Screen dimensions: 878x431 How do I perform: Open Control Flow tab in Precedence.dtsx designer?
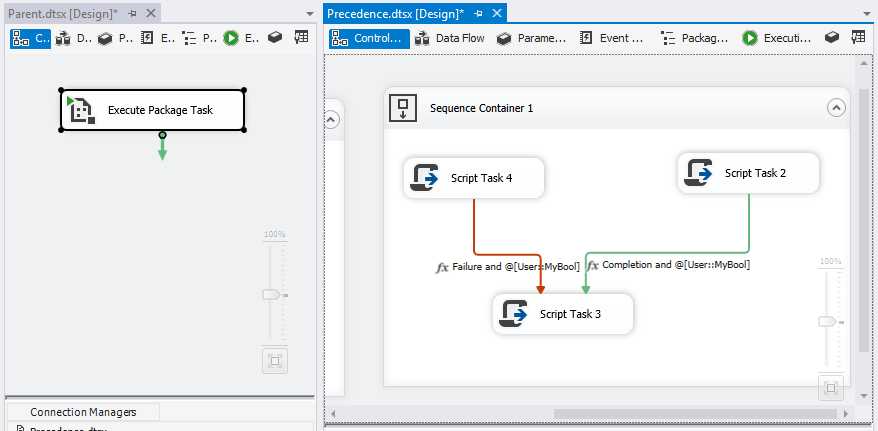(x=369, y=38)
